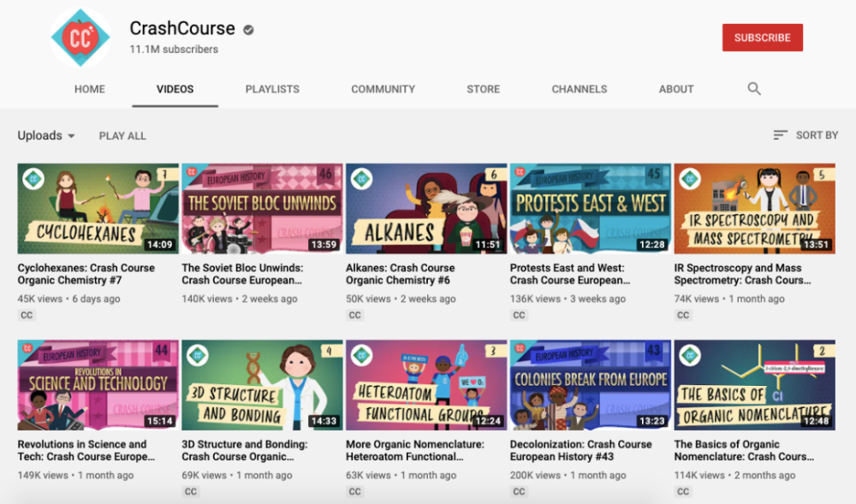The height and width of the screenshot is (504, 856).
Task: Click CC badge under 3D Structure and Bonding
Action: (x=191, y=491)
